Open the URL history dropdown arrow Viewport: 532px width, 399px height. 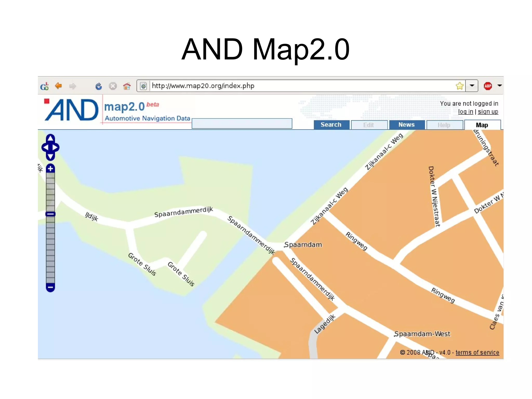tap(472, 86)
